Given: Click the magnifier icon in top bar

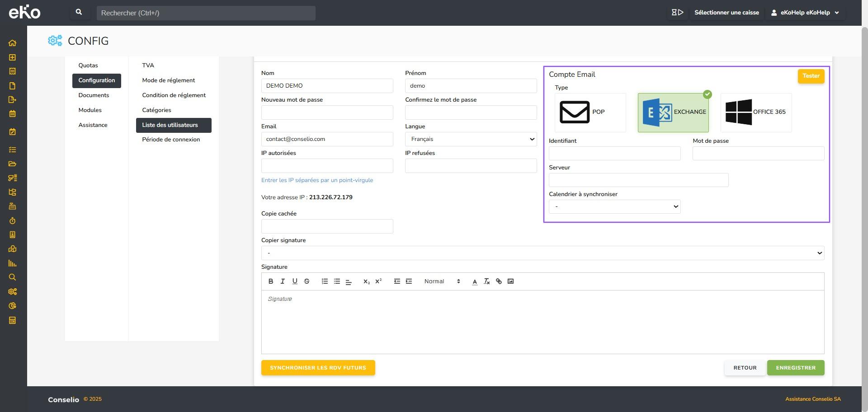Looking at the screenshot, I should [x=79, y=13].
